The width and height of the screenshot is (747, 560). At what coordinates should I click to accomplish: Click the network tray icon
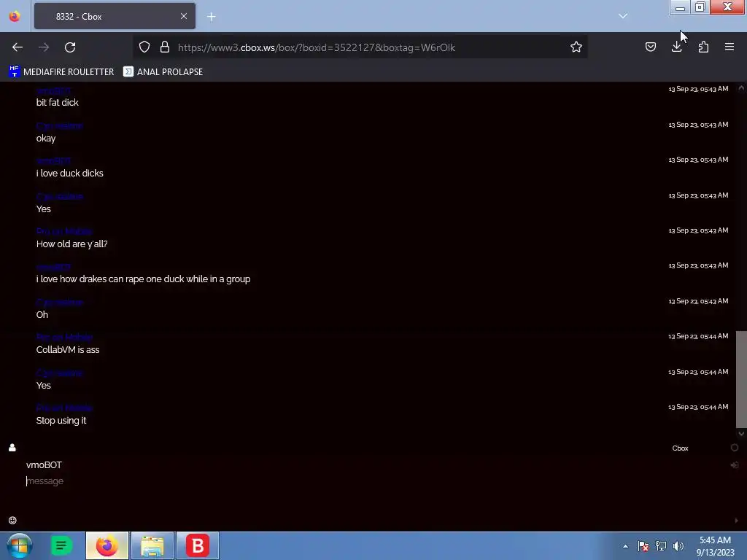(661, 546)
